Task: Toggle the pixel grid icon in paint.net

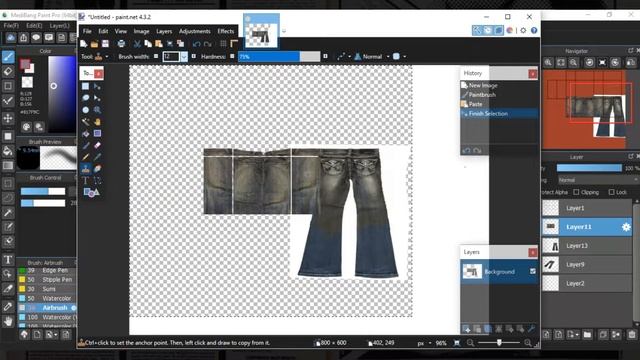Action: click(x=223, y=44)
